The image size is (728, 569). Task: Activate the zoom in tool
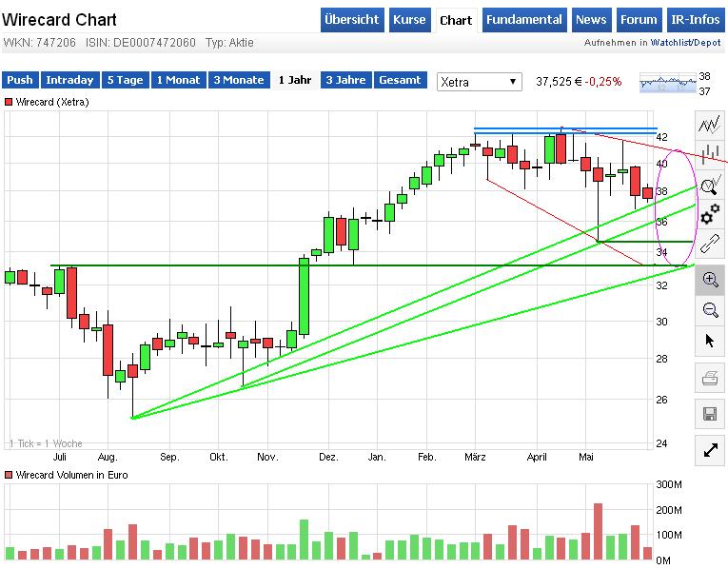pyautogui.click(x=709, y=279)
